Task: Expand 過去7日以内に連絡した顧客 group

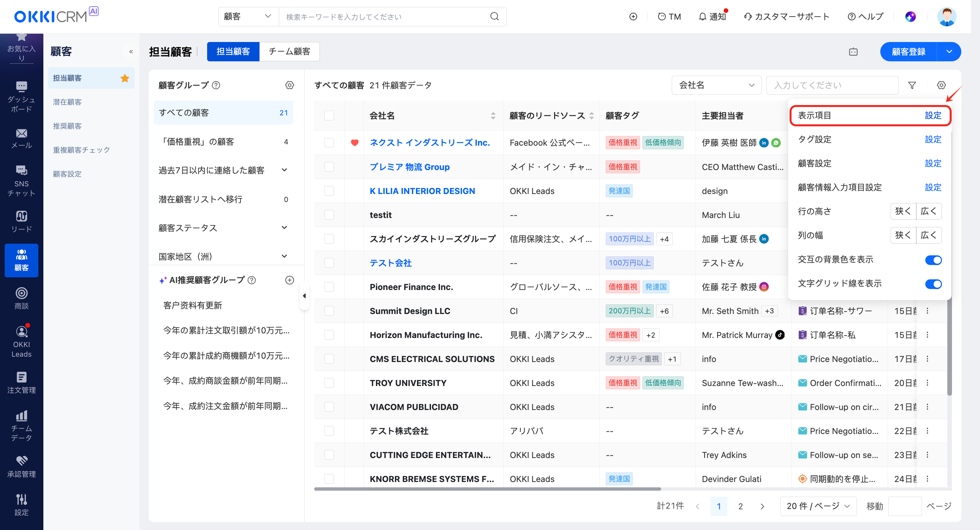Action: (284, 170)
